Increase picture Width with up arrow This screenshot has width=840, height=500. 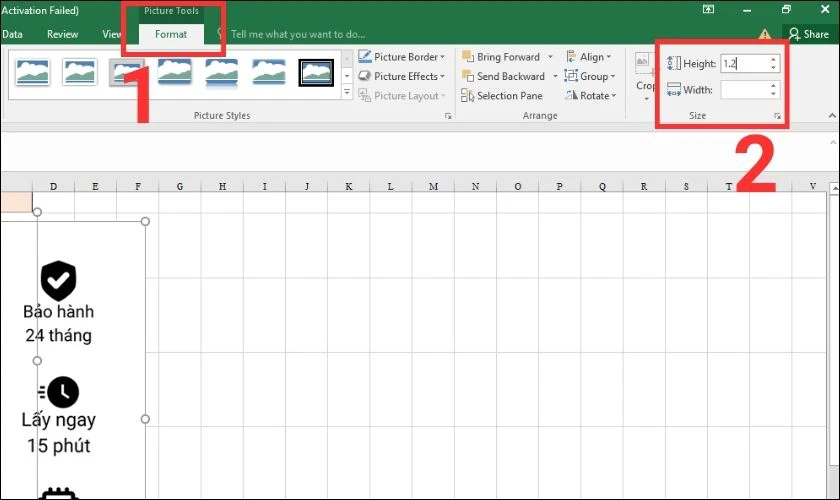pos(773,86)
